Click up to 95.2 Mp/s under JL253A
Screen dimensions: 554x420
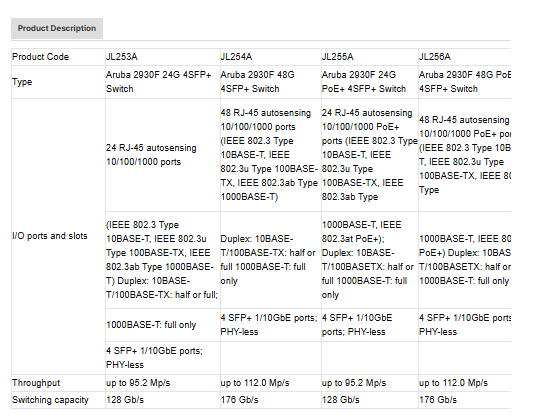138,383
